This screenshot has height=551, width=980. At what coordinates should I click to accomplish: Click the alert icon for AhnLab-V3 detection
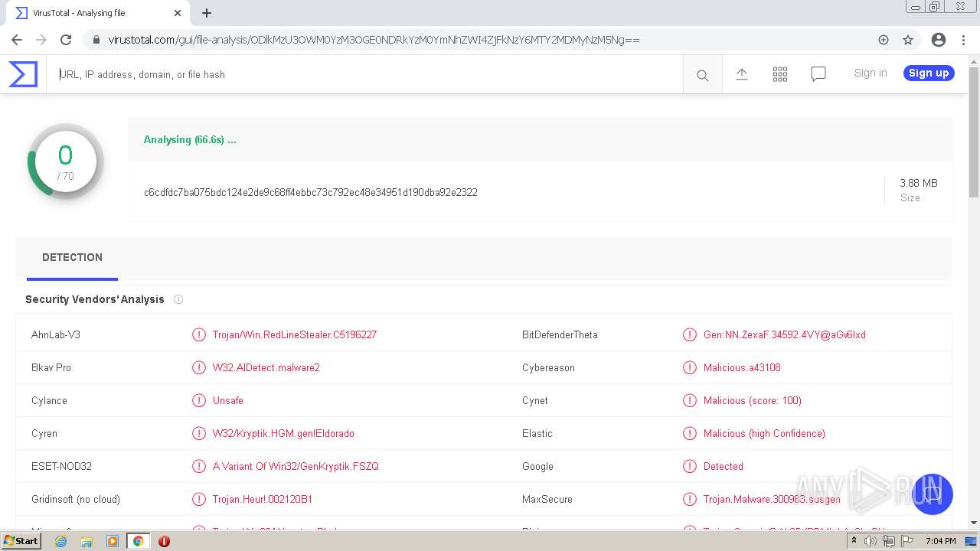(x=199, y=334)
